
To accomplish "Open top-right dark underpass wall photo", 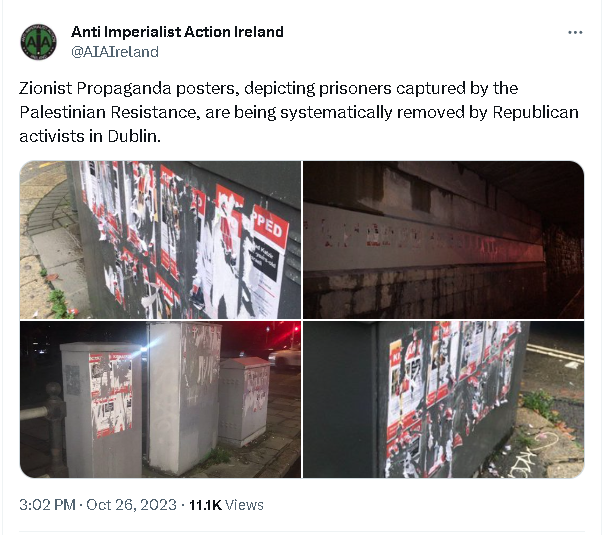I will tap(443, 240).
